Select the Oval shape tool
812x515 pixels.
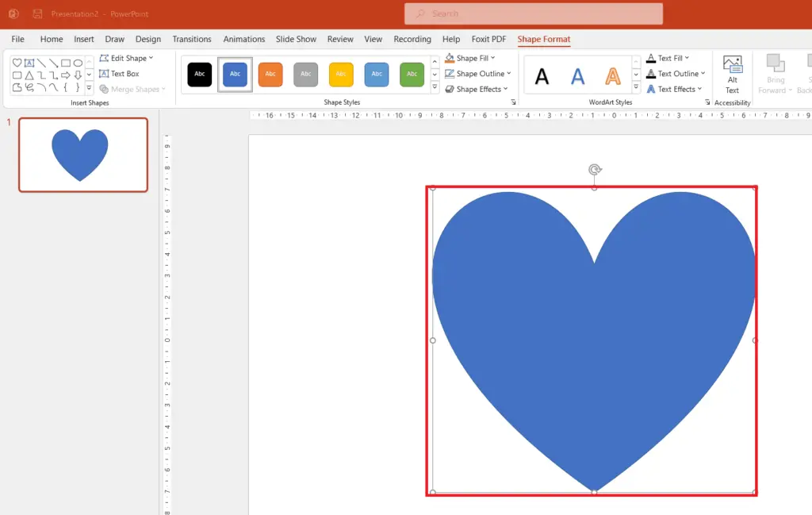(79, 63)
